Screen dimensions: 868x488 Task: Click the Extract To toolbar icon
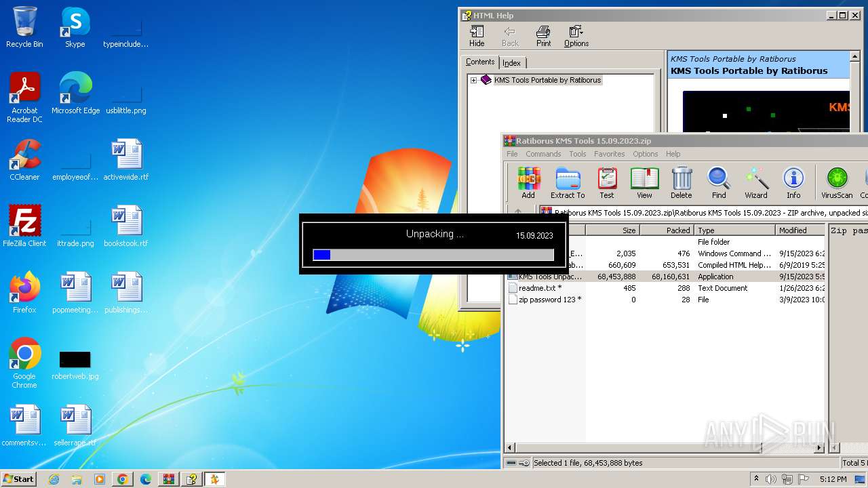(x=568, y=183)
